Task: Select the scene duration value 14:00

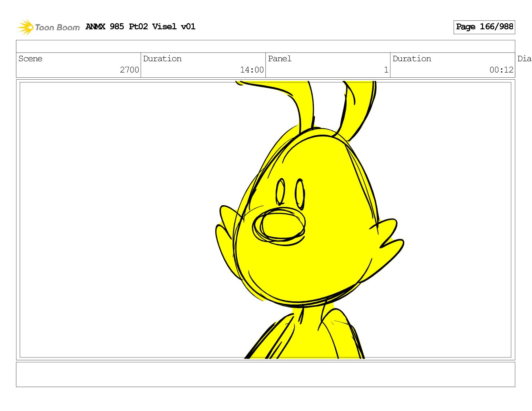Action: click(252, 70)
